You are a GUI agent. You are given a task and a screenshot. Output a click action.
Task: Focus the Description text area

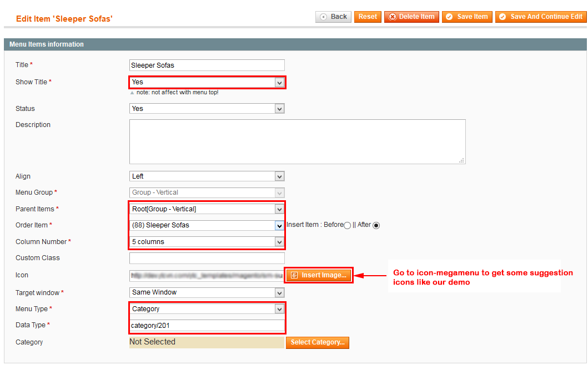point(297,141)
